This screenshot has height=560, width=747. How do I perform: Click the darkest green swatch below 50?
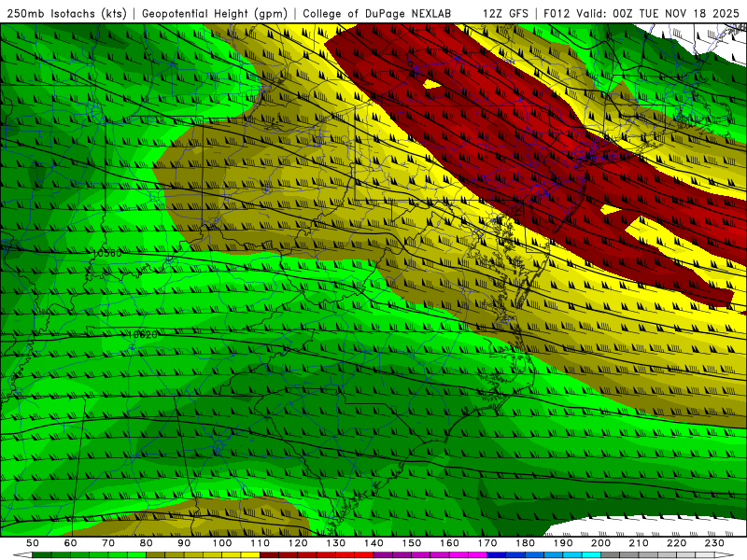(x=41, y=555)
